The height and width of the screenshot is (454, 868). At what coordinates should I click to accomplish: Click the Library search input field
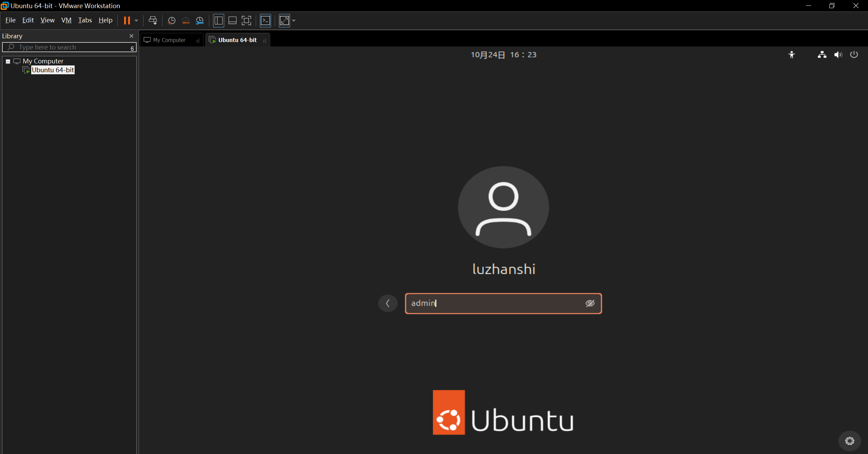click(x=71, y=47)
